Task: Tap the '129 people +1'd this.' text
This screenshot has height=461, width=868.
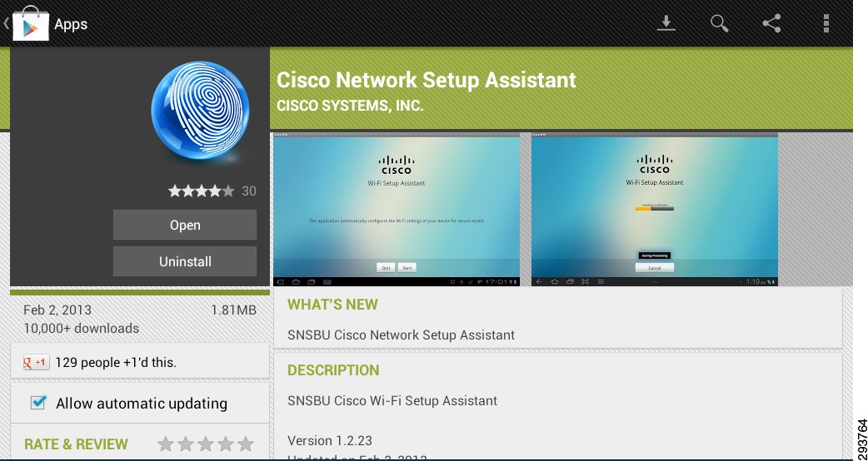Action: pos(116,363)
